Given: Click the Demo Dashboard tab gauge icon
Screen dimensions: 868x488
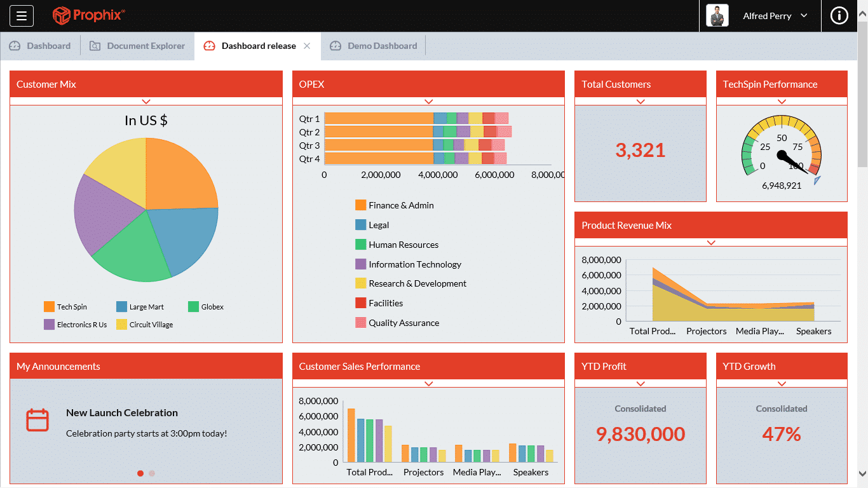Looking at the screenshot, I should 336,46.
